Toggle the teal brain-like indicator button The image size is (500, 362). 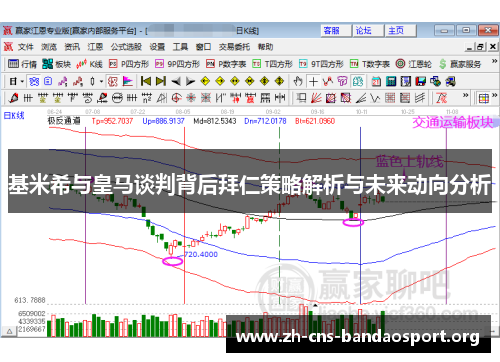tap(358, 81)
